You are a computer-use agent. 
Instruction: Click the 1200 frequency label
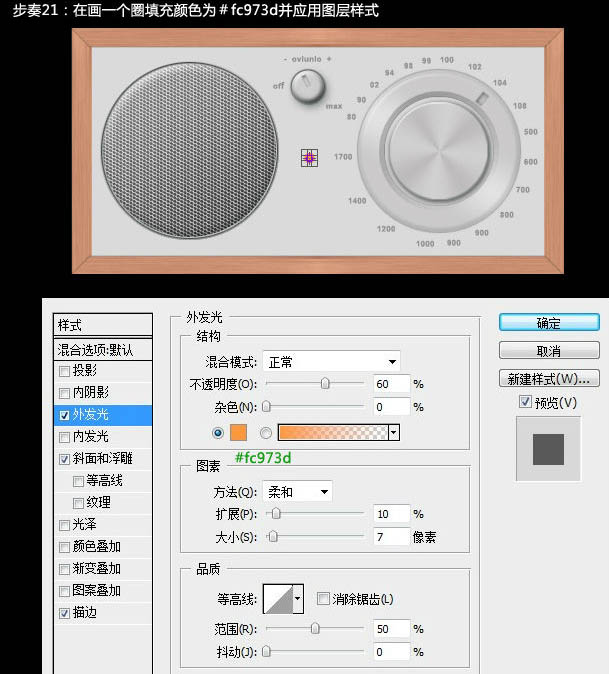click(386, 229)
